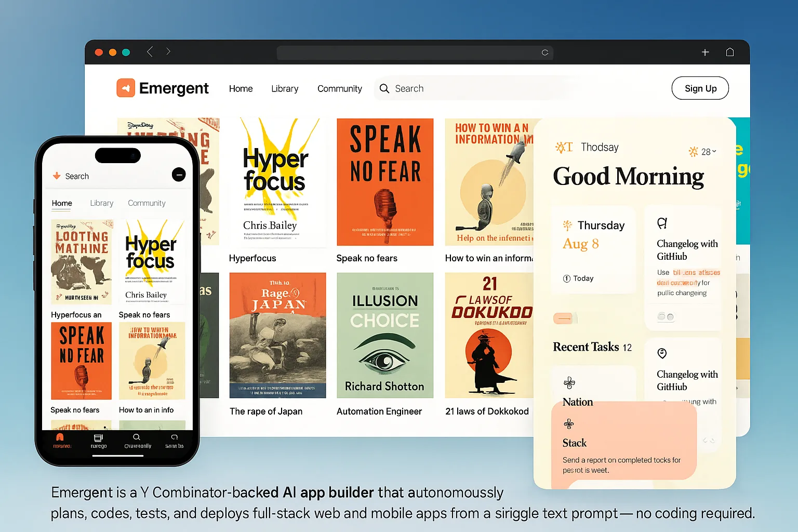Image resolution: width=798 pixels, height=532 pixels.
Task: Open The rape of Japan title link
Action: pyautogui.click(x=266, y=411)
